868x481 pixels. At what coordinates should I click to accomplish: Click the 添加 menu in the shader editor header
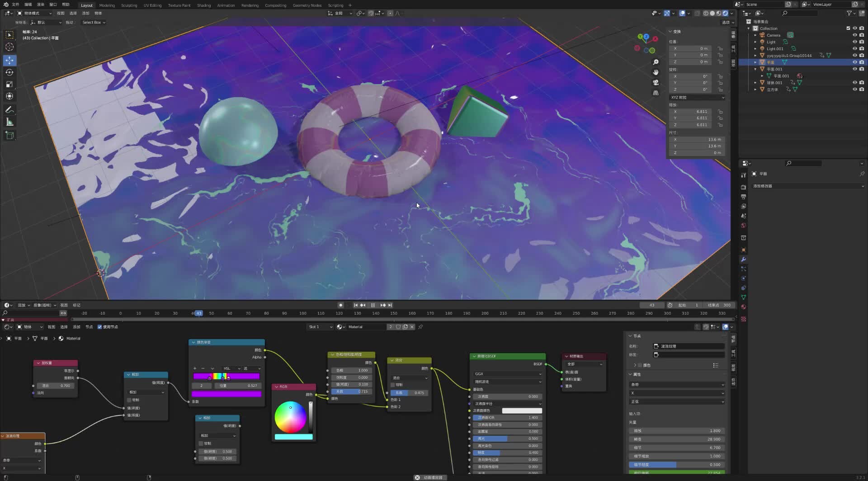click(x=76, y=327)
